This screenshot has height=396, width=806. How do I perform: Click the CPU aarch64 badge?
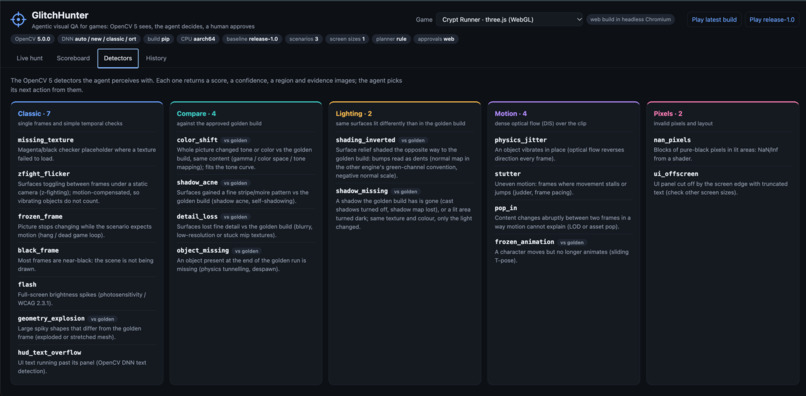198,39
